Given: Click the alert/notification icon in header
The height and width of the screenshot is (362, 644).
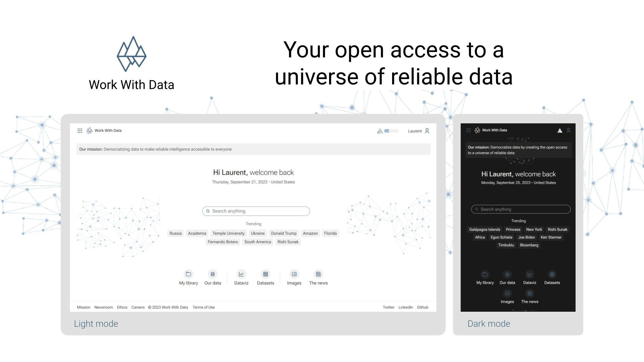Looking at the screenshot, I should (x=379, y=130).
